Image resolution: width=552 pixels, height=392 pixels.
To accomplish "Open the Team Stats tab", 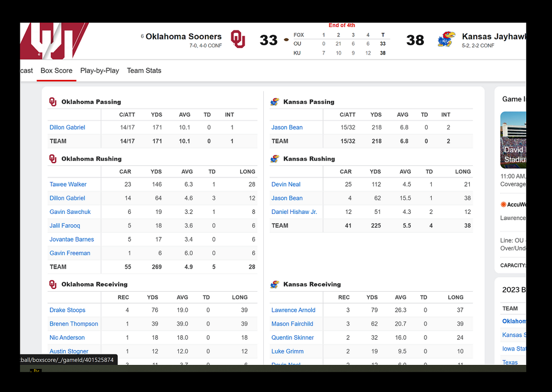I will pos(144,71).
